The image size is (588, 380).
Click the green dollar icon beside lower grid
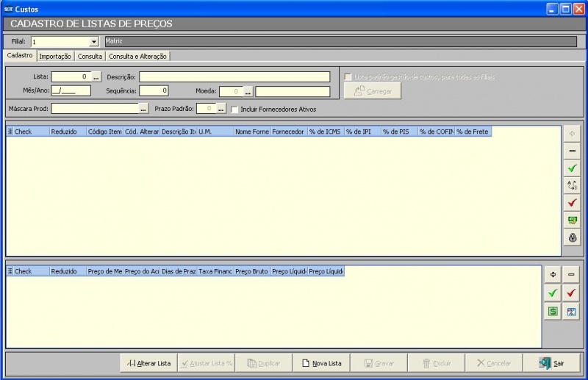[x=552, y=312]
